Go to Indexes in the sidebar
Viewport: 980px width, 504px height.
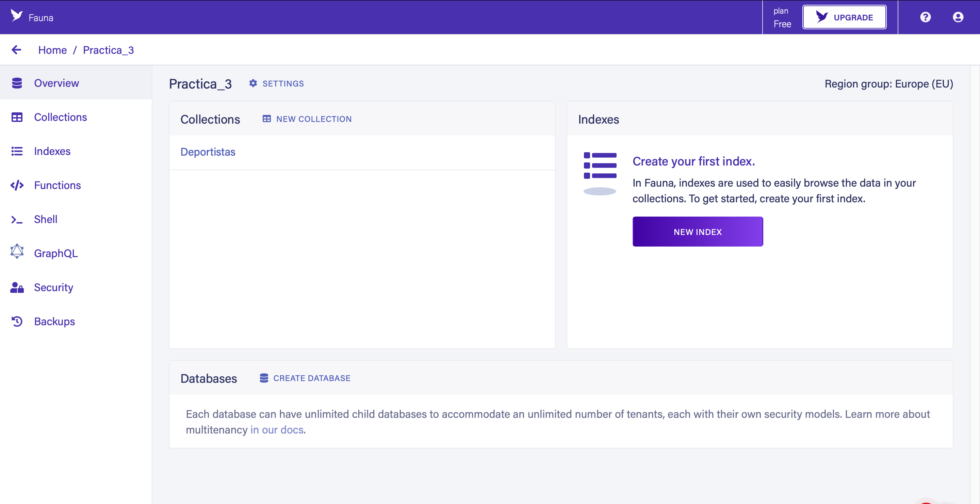52,151
